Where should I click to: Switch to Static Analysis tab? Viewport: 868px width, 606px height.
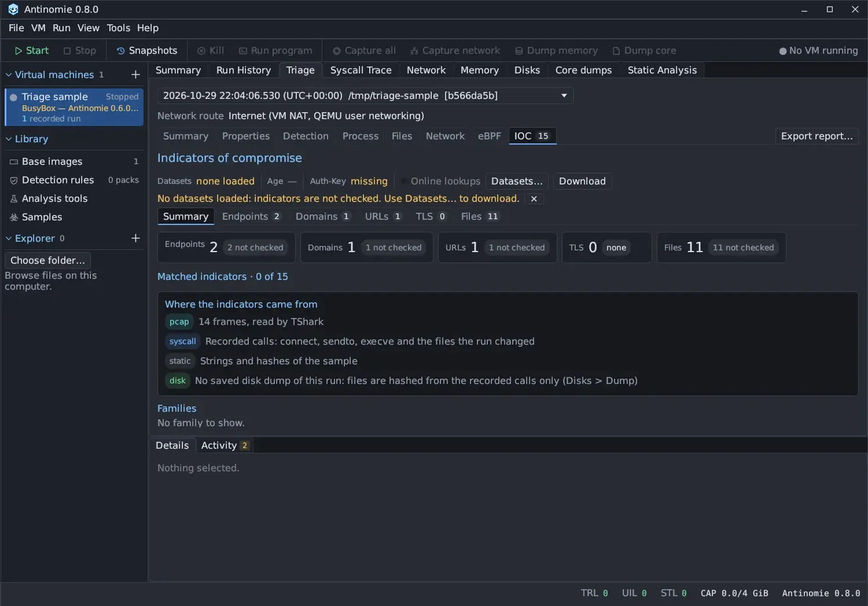(x=662, y=70)
